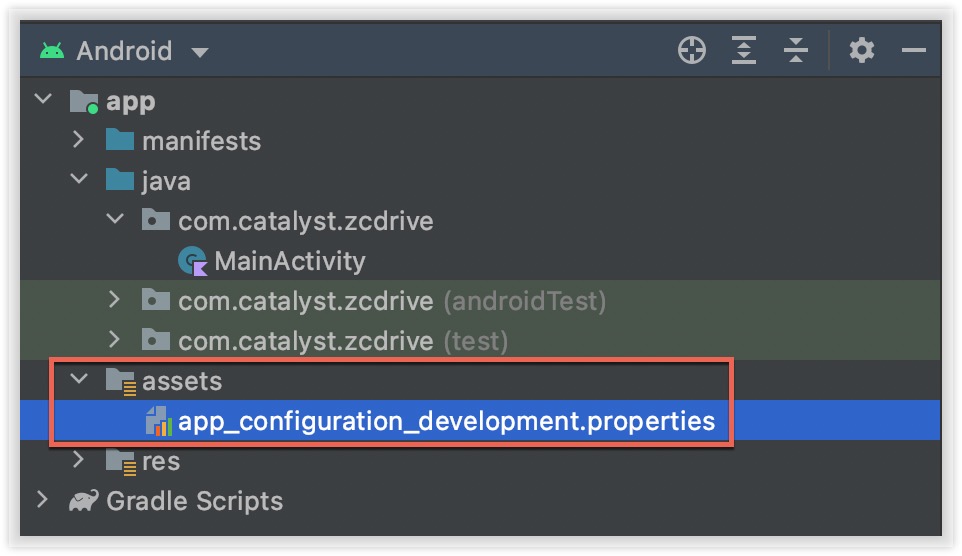Image resolution: width=962 pixels, height=556 pixels.
Task: Expand the com.catalyst.zcdrive (test) package
Action: [115, 341]
